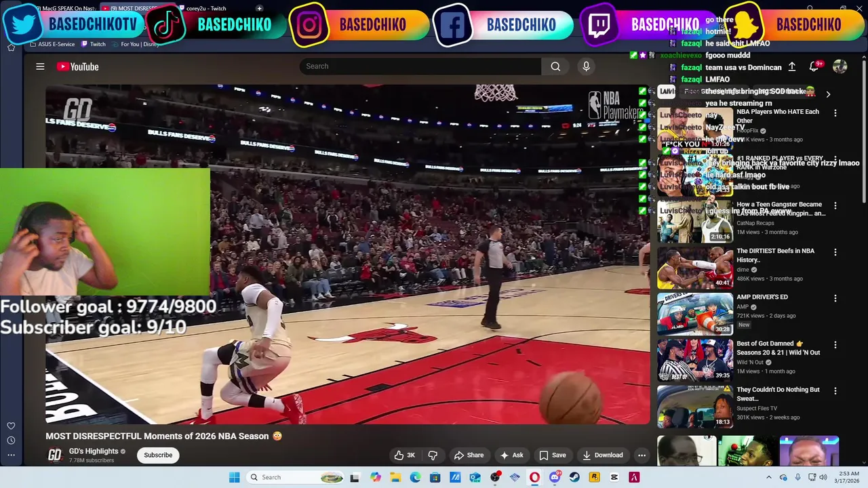868x488 pixels.
Task: Open the YouTube notifications bell
Action: (814, 66)
